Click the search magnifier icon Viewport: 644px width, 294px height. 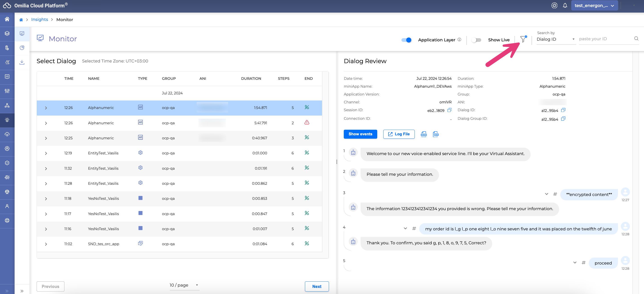[x=636, y=38]
